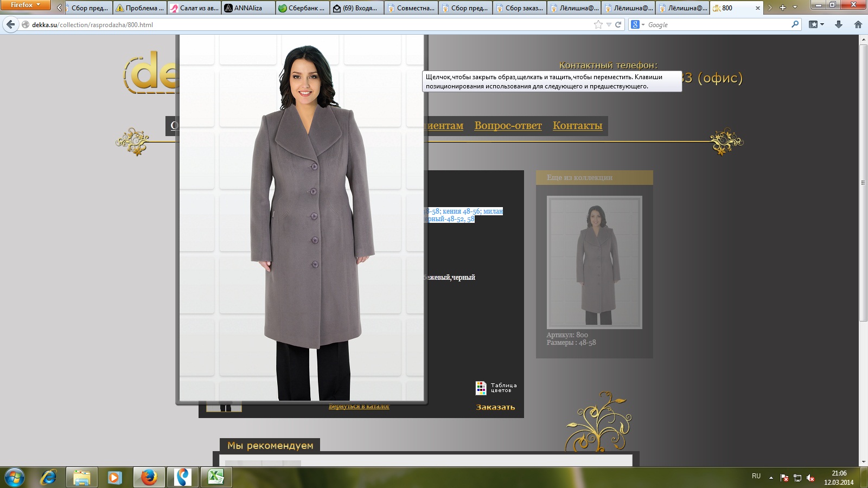Open the bookmarks menu icon
This screenshot has width=868, height=488.
coord(816,24)
